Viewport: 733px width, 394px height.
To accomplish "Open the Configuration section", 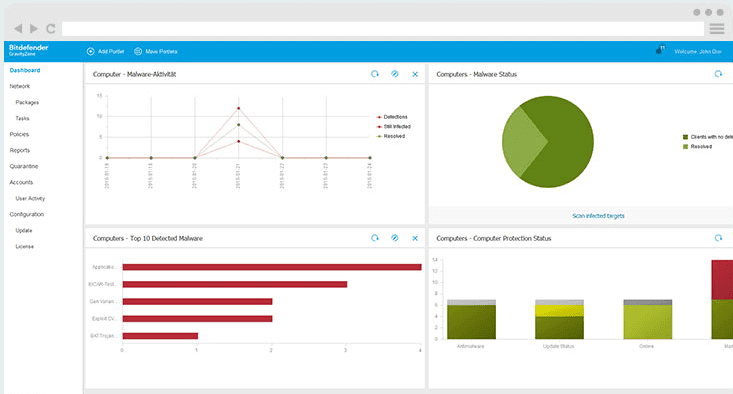I will click(x=27, y=214).
